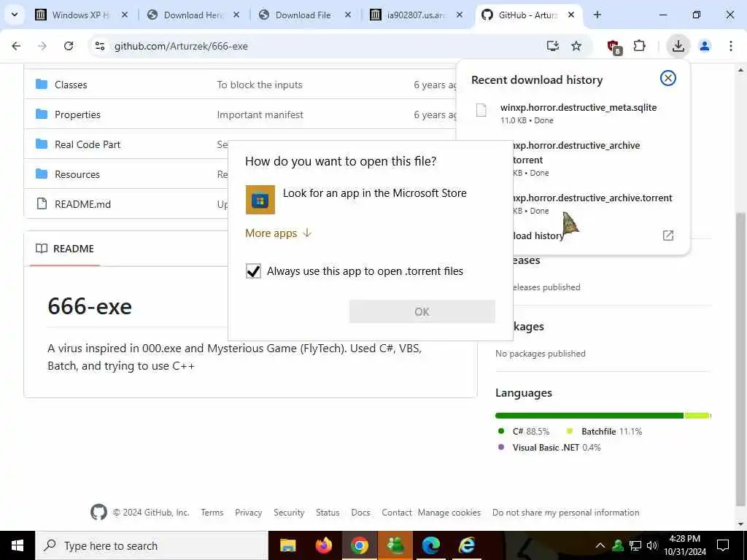The width and height of the screenshot is (747, 560).
Task: Toggle the Chrome downloads icon
Action: coord(678,46)
